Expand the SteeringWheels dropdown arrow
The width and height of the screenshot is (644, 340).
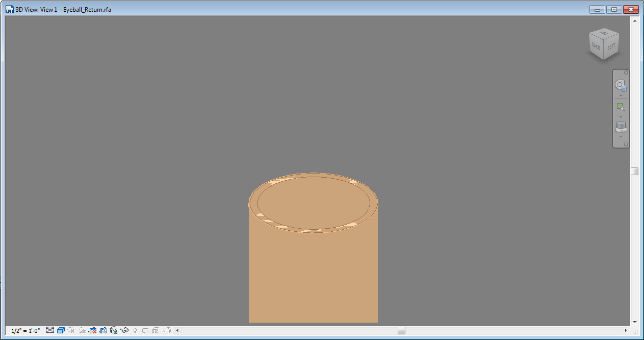(x=621, y=95)
